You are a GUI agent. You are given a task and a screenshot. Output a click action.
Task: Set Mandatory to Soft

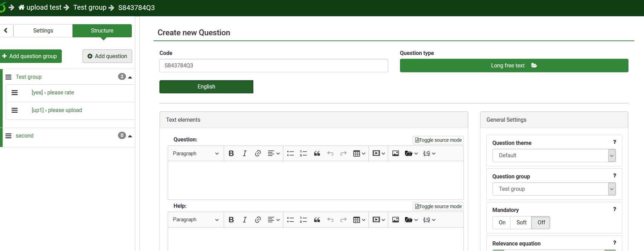point(521,223)
